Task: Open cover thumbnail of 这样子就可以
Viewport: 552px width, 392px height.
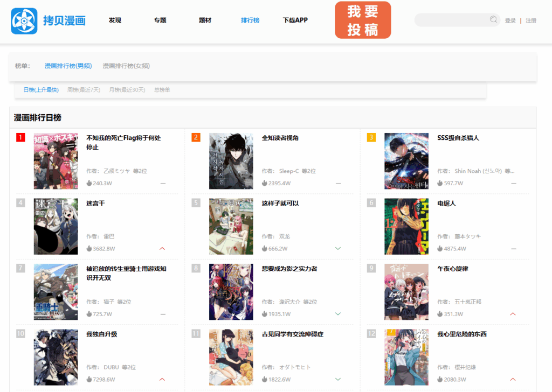Action: click(x=231, y=226)
